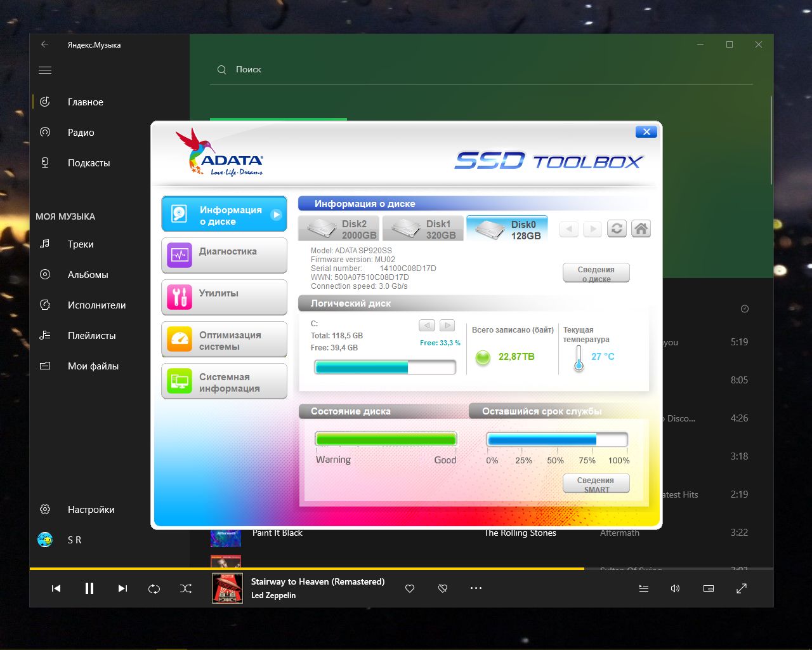Screen dimensions: 812x650
Task: Click the Aftermath album link
Action: pos(620,533)
